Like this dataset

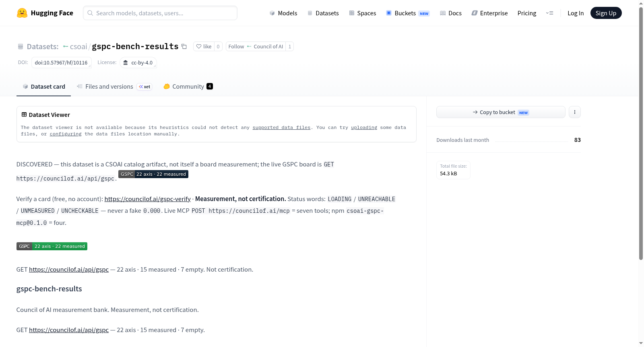204,46
